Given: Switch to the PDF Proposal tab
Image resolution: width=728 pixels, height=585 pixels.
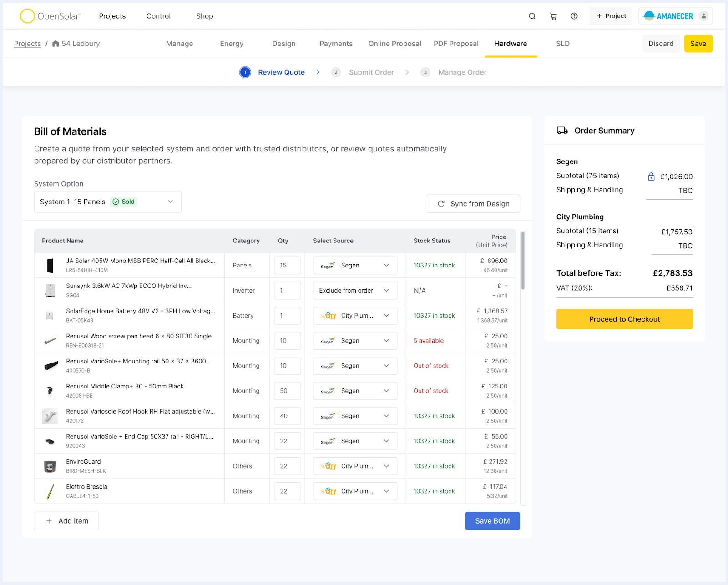Looking at the screenshot, I should point(456,44).
